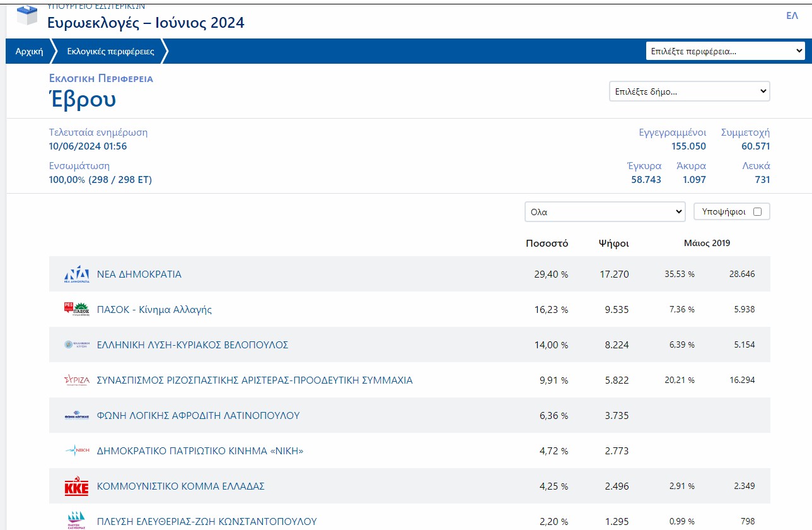The height and width of the screenshot is (530, 812).
Task: Open the ΝΕΑ ΔΗΜΟΚΡΑΤΙΑ party link
Action: [x=139, y=274]
